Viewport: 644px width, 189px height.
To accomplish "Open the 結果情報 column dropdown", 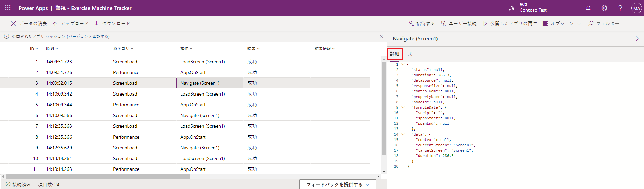I will tap(325, 49).
